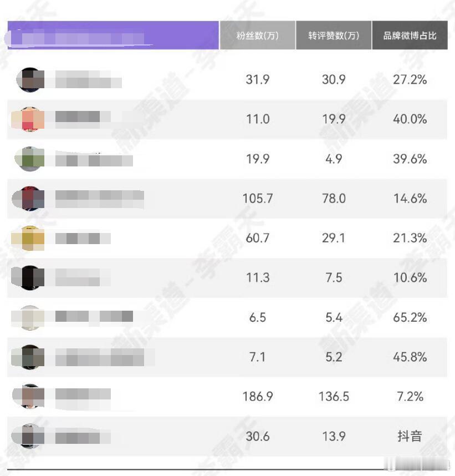Open avatar in the 31.9 fans row

click(30, 79)
